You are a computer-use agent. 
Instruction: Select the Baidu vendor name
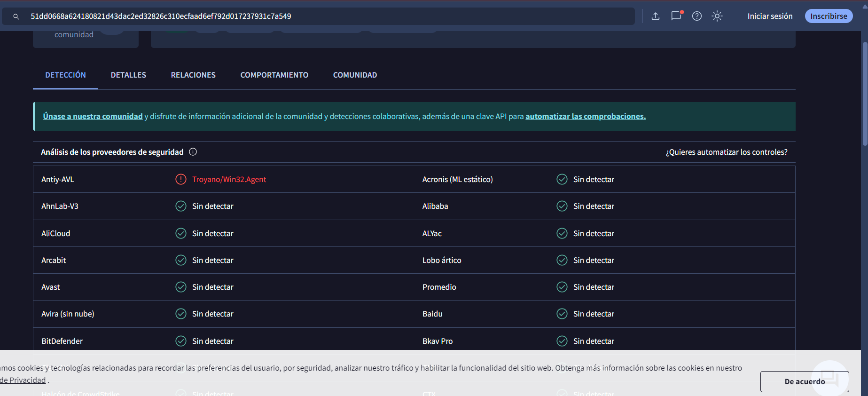tap(432, 314)
